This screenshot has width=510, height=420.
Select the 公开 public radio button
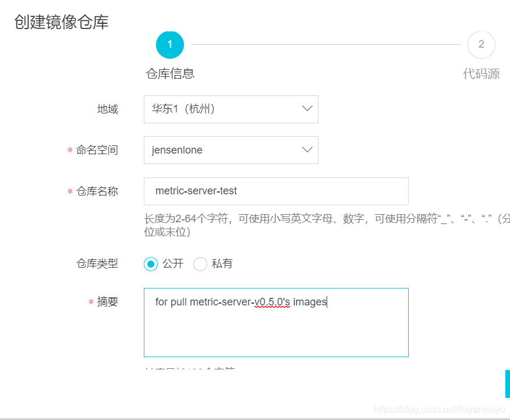click(151, 264)
